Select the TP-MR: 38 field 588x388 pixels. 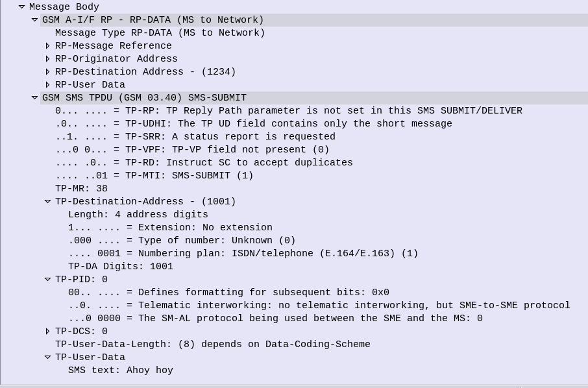[x=81, y=189]
